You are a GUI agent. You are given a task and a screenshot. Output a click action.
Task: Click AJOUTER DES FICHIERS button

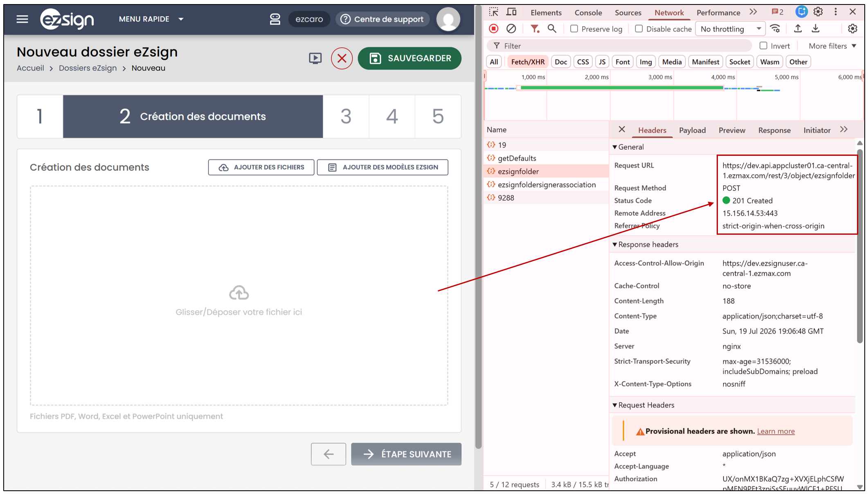[261, 167]
